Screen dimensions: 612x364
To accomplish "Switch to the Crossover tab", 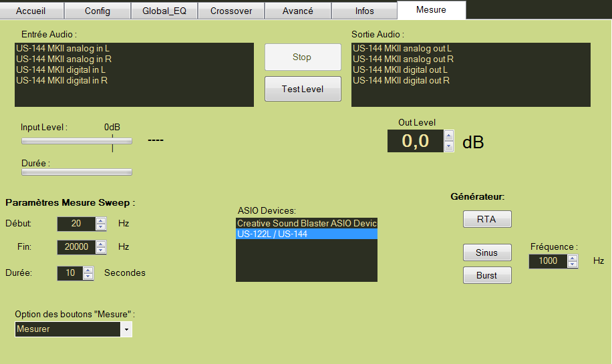I will [x=231, y=11].
